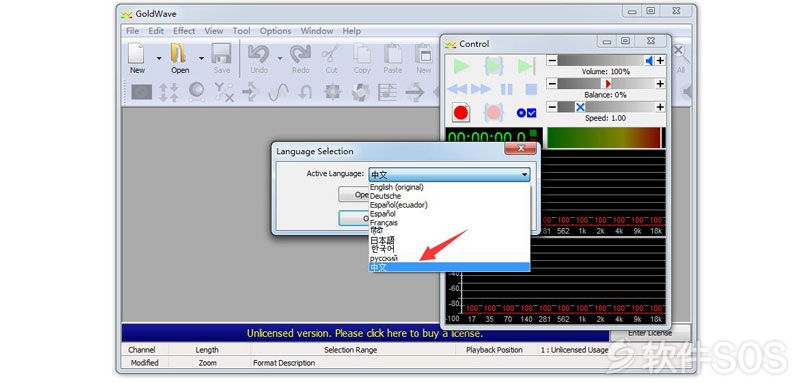Image resolution: width=800 pixels, height=383 pixels.
Task: Open the Effect menu
Action: (x=184, y=31)
